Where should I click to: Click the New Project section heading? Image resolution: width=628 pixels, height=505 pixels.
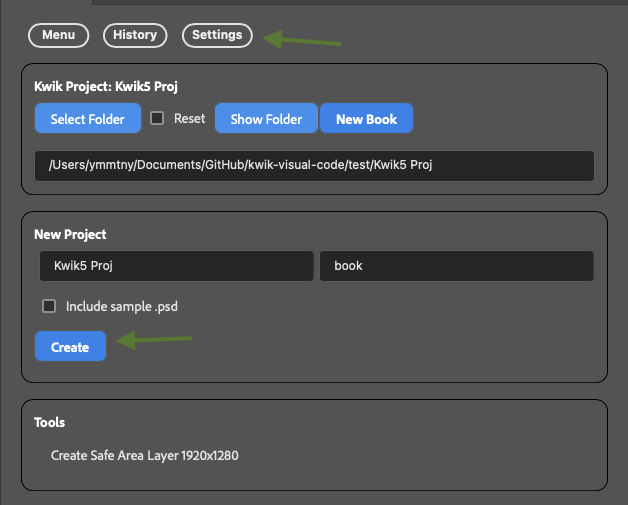[70, 235]
